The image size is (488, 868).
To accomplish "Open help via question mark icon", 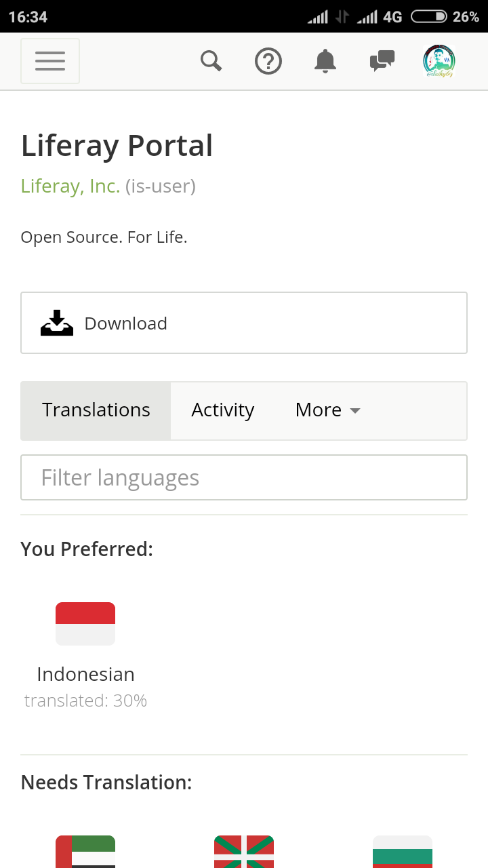I will (x=268, y=61).
